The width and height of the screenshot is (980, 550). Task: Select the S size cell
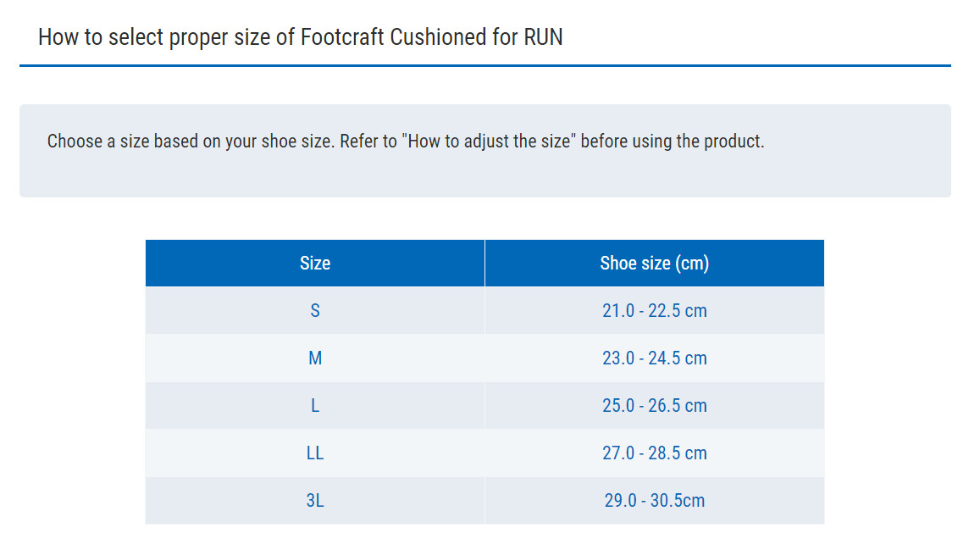[x=315, y=310]
